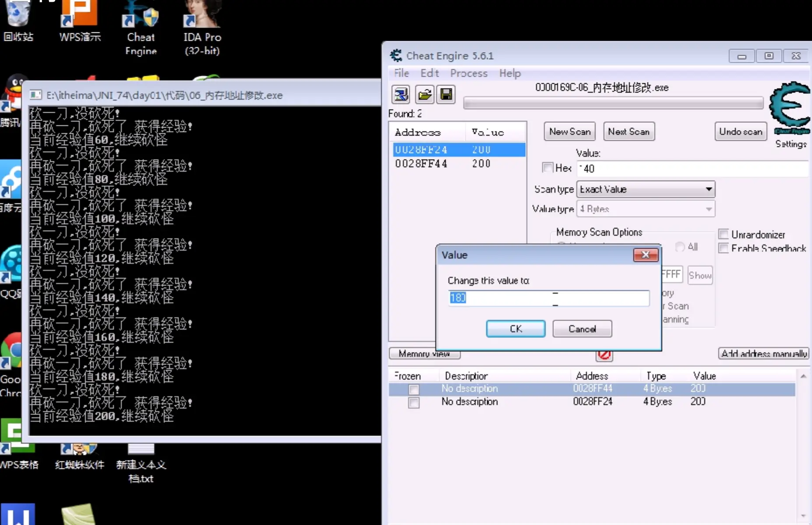Image resolution: width=812 pixels, height=525 pixels.
Task: Click Cancel in the Value dialog
Action: click(x=582, y=329)
